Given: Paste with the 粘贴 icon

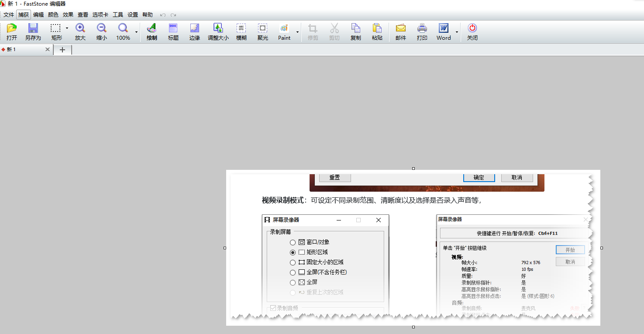Looking at the screenshot, I should 377,32.
